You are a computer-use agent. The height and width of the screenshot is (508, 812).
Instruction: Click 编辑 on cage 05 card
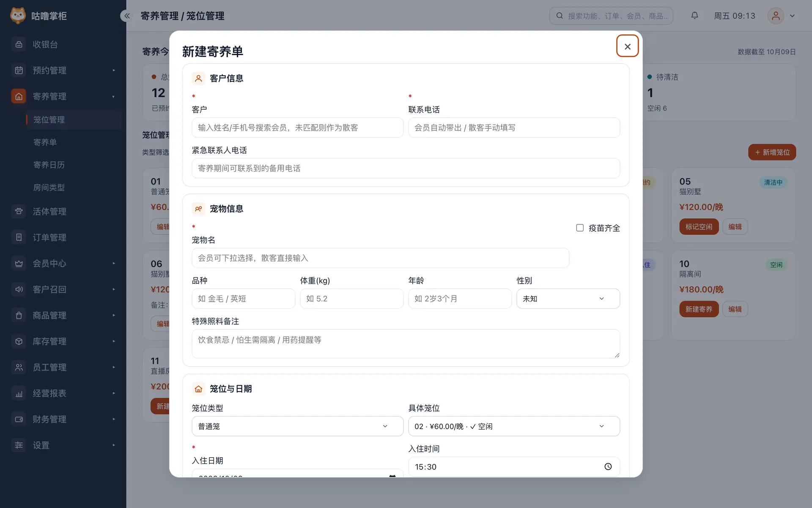pyautogui.click(x=735, y=227)
